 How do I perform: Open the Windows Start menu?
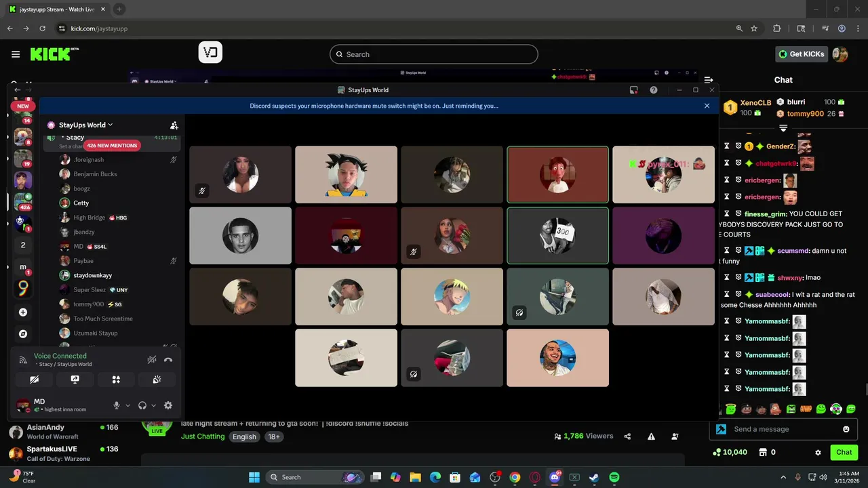pyautogui.click(x=254, y=477)
